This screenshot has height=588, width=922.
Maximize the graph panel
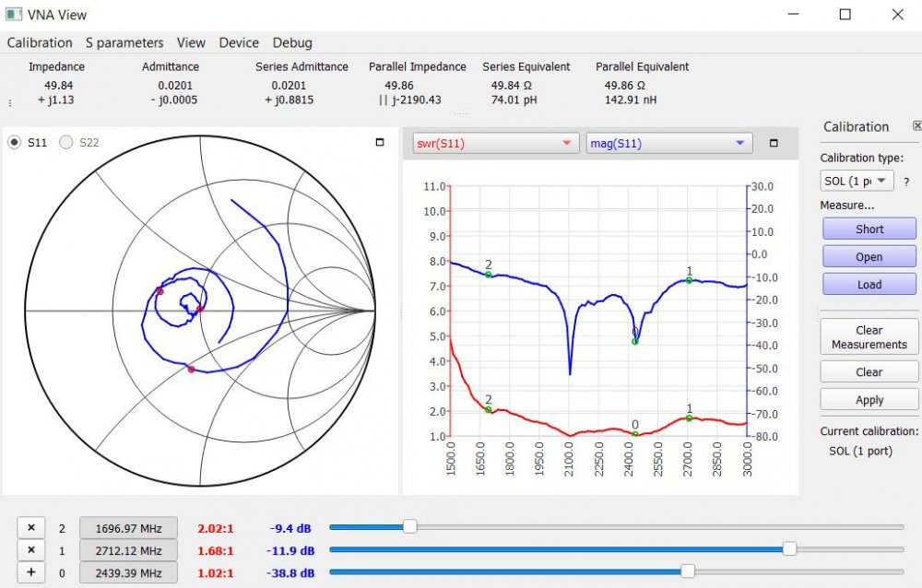point(774,143)
